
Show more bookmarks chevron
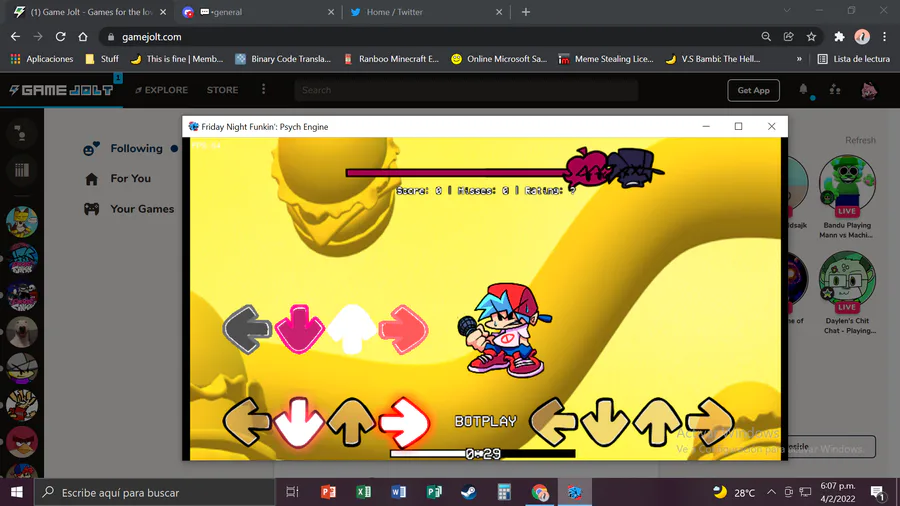coord(799,59)
